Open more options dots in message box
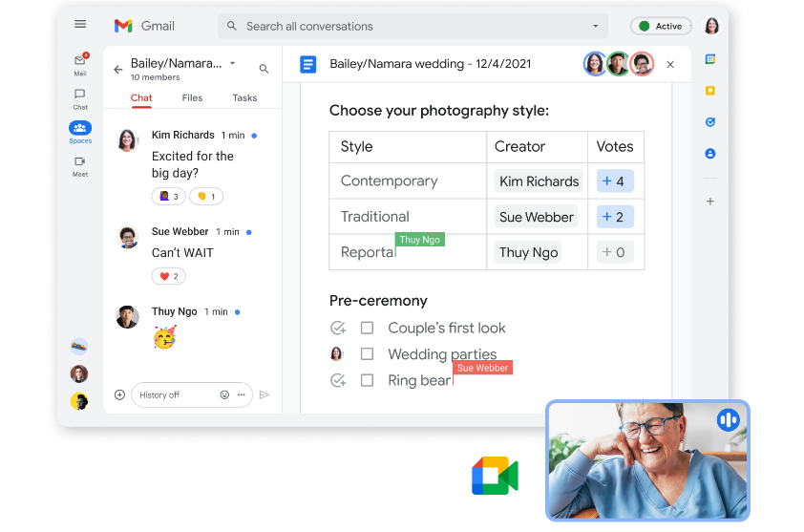 pos(241,395)
